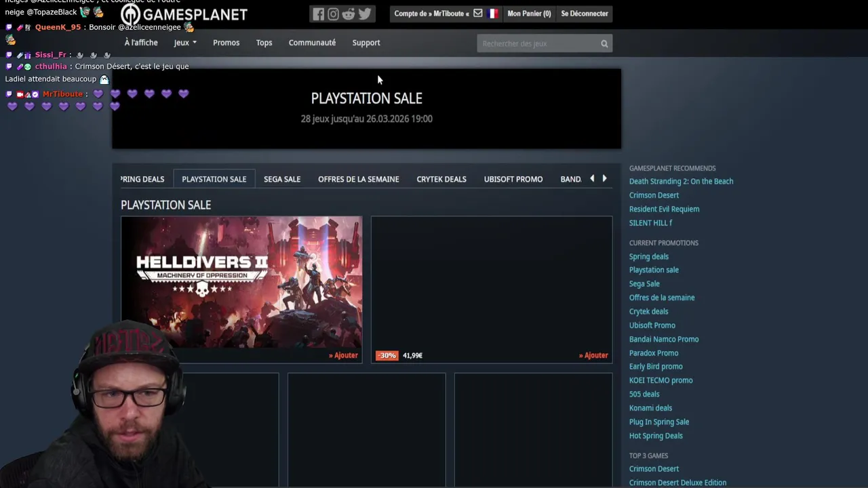Screen dimensions: 868x488
Task: Open the Early Bird promo link
Action: [655, 367]
